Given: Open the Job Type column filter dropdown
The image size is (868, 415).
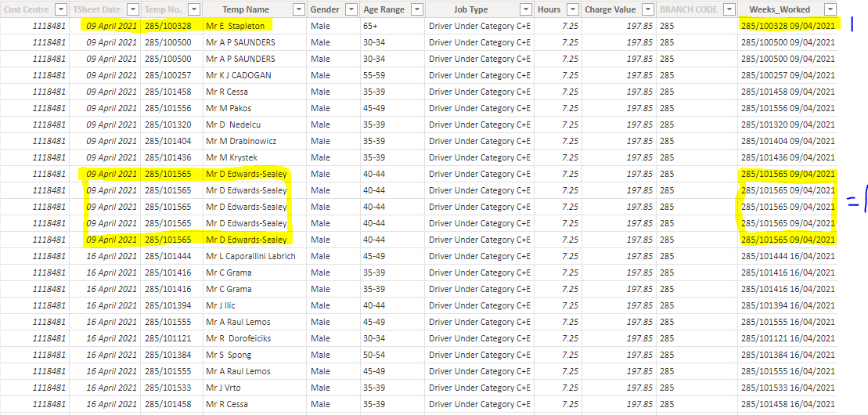Looking at the screenshot, I should pyautogui.click(x=527, y=9).
